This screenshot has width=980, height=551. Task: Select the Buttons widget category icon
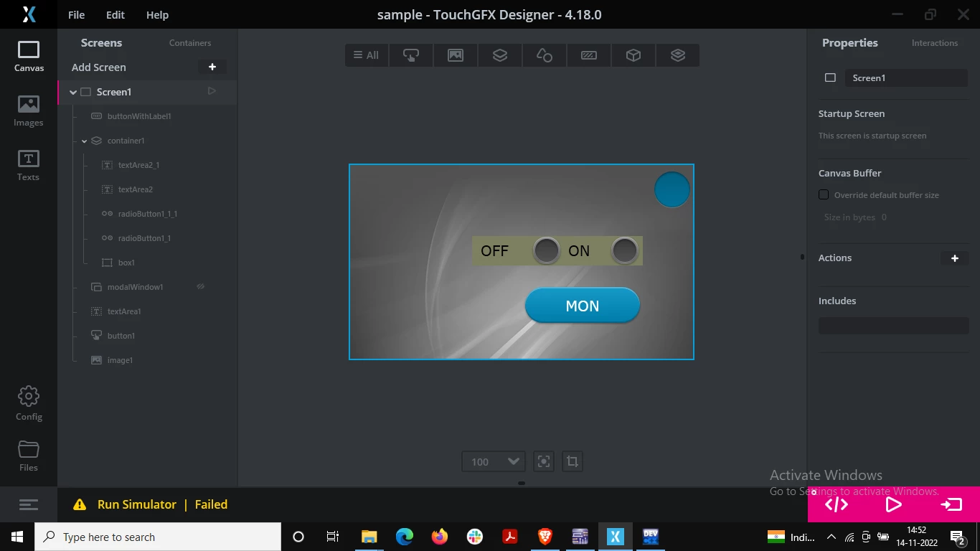point(411,55)
